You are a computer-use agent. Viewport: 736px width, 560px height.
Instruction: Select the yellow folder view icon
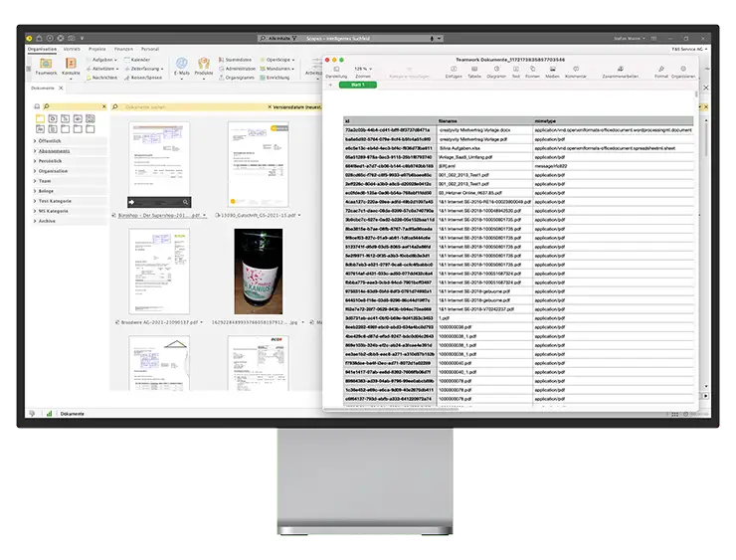40,118
